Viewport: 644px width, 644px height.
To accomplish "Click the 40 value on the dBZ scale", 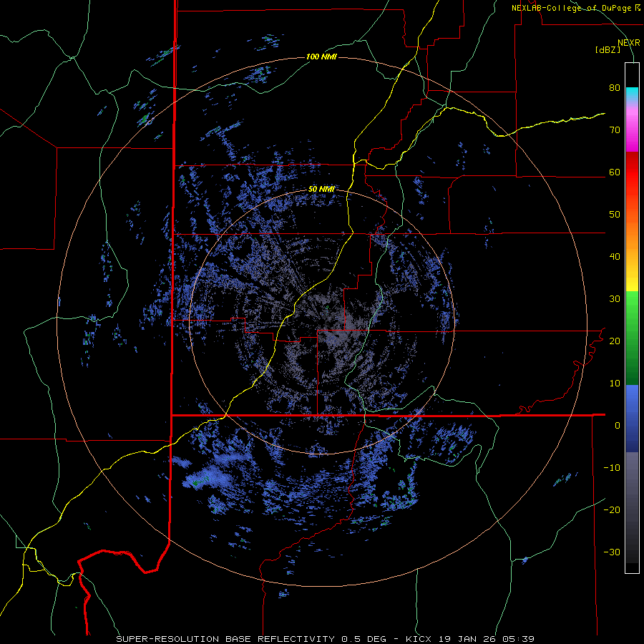I will coord(615,257).
